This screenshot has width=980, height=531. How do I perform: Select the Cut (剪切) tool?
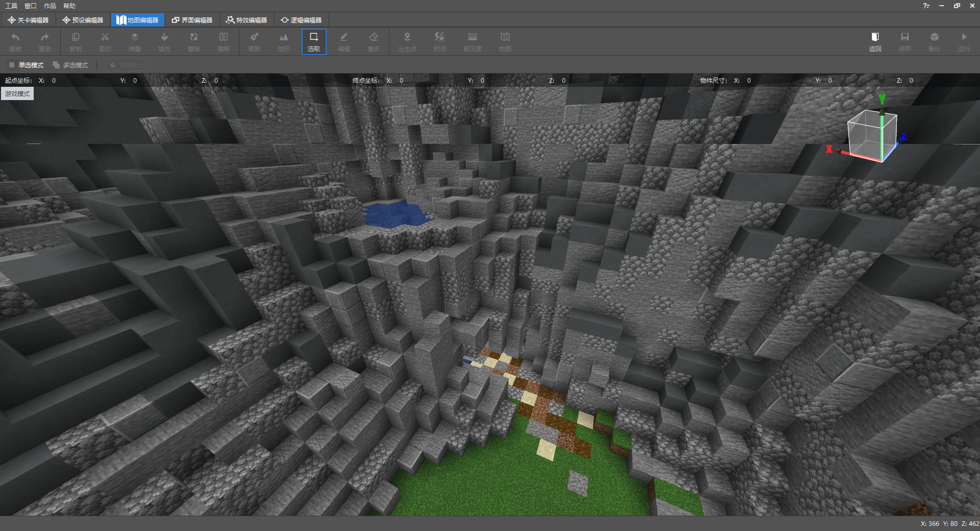pos(105,42)
